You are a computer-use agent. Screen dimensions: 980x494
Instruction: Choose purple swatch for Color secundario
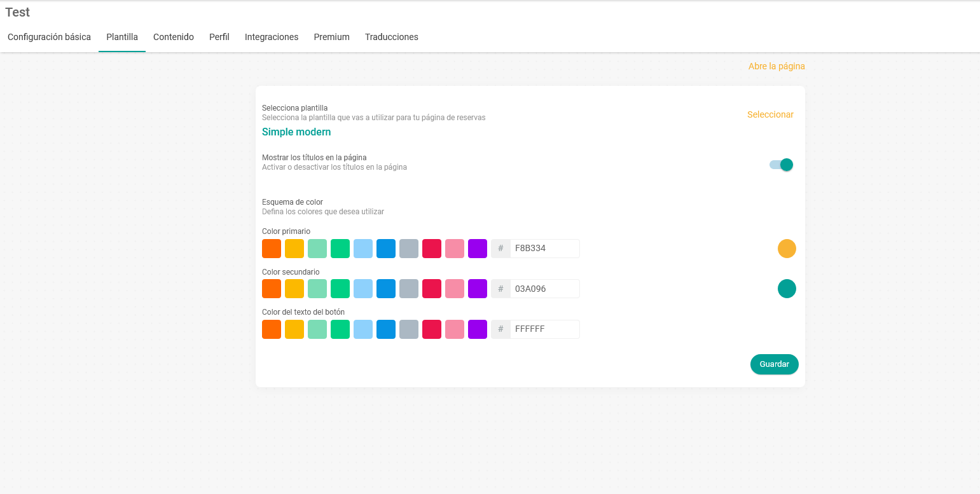[478, 289]
